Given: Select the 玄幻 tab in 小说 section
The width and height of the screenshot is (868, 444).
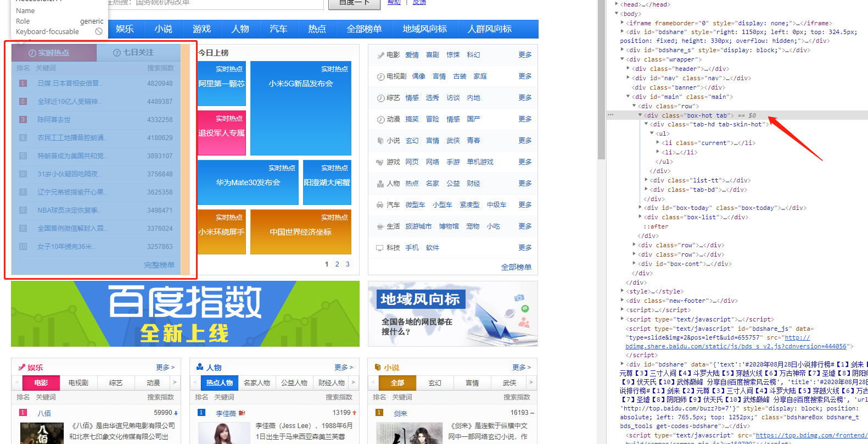Looking at the screenshot, I should coord(435,382).
